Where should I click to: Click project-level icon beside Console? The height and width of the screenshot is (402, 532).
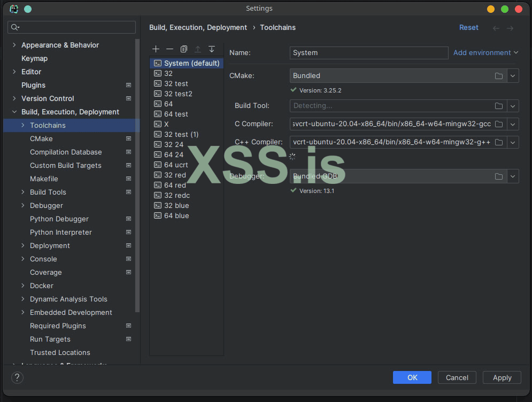point(129,259)
